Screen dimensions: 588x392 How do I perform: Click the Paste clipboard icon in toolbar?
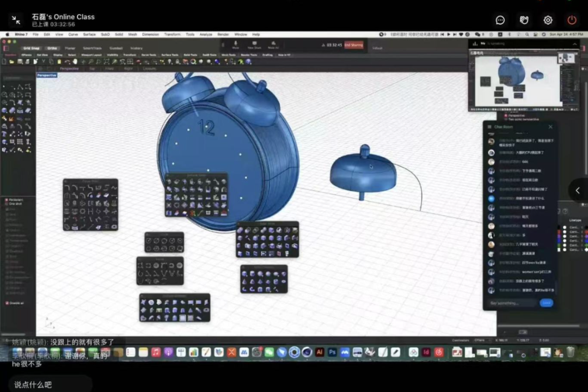59,62
